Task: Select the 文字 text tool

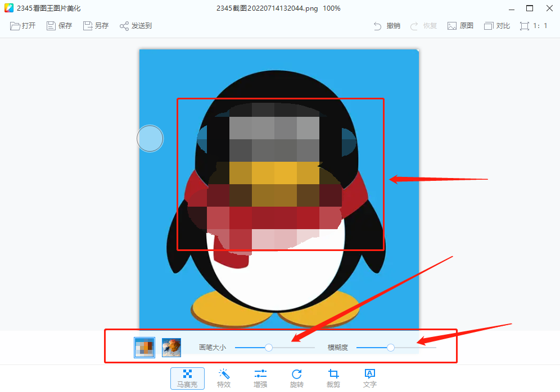Action: [369, 378]
